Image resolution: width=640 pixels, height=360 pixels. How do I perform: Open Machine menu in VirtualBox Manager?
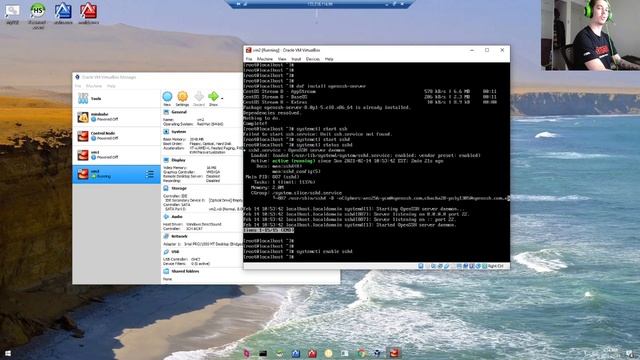(x=94, y=86)
